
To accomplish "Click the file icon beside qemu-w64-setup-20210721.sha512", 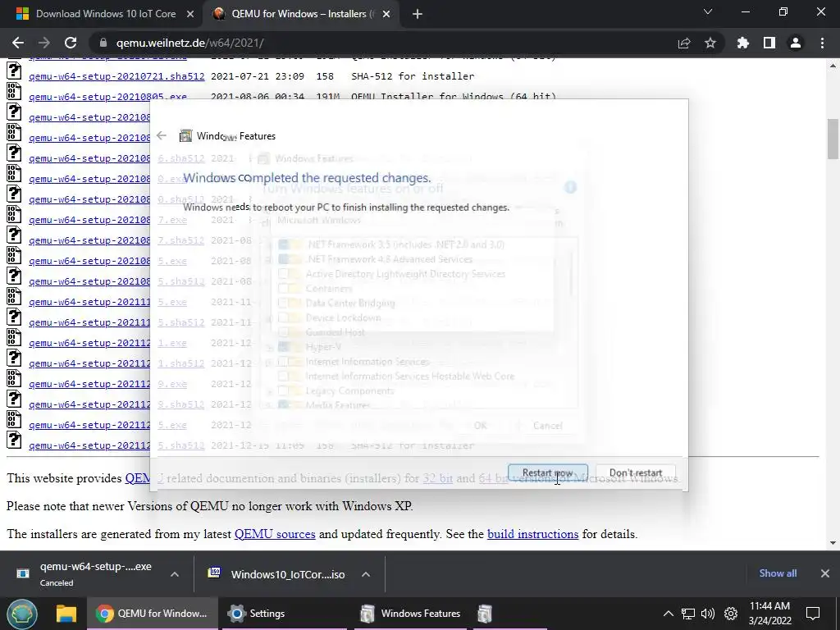I will point(14,71).
